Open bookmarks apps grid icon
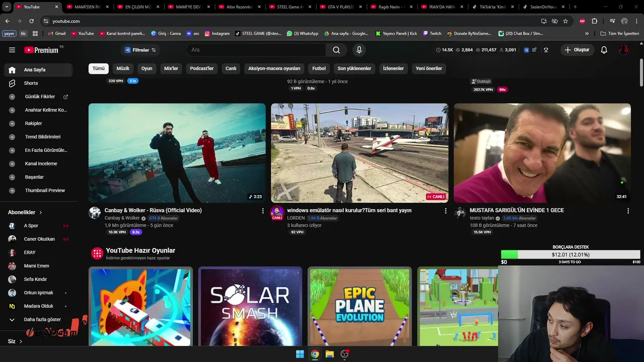The width and height of the screenshot is (644, 362). (x=35, y=33)
